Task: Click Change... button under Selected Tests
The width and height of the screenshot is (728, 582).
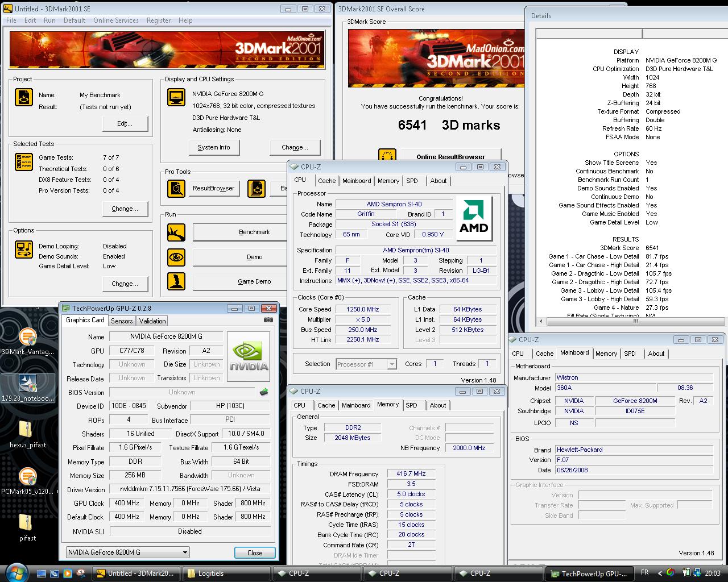Action: coord(125,209)
